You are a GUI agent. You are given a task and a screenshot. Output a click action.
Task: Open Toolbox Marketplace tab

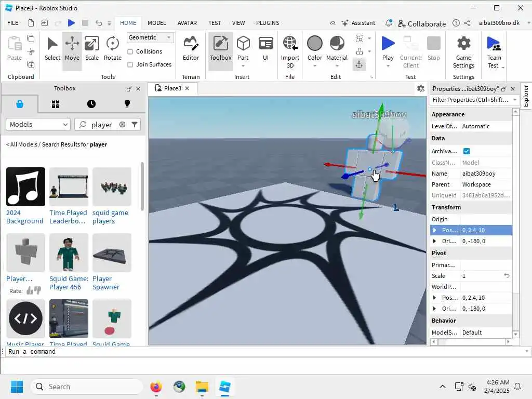point(20,104)
